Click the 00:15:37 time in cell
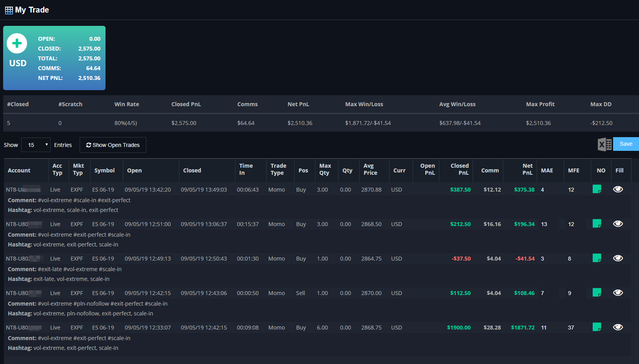This screenshot has width=639, height=364. [x=248, y=224]
